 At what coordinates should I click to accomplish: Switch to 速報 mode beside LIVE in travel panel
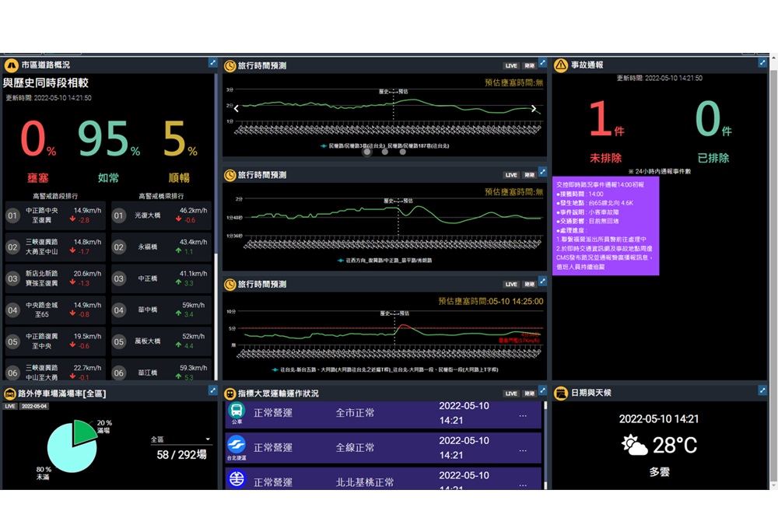click(x=531, y=65)
